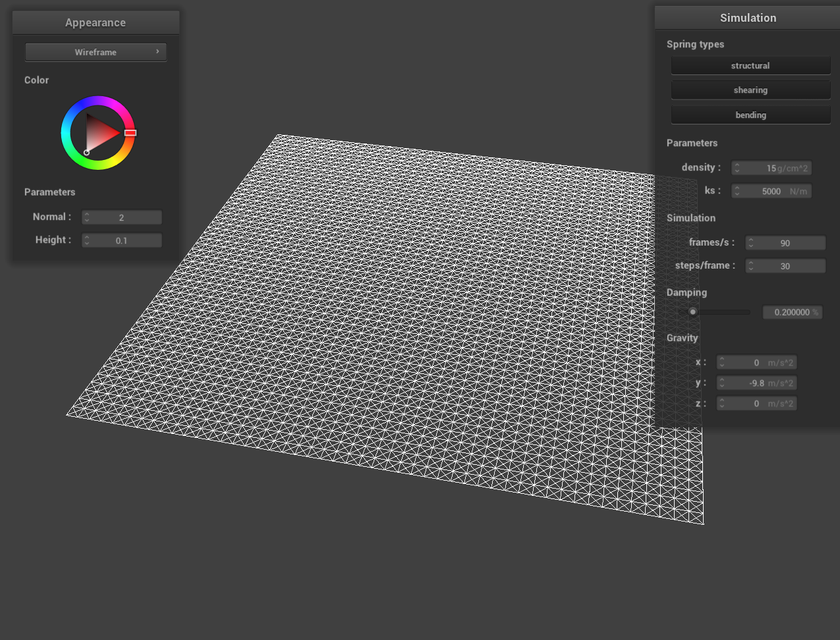
Task: Click the Simulation panel title bar
Action: coord(748,18)
